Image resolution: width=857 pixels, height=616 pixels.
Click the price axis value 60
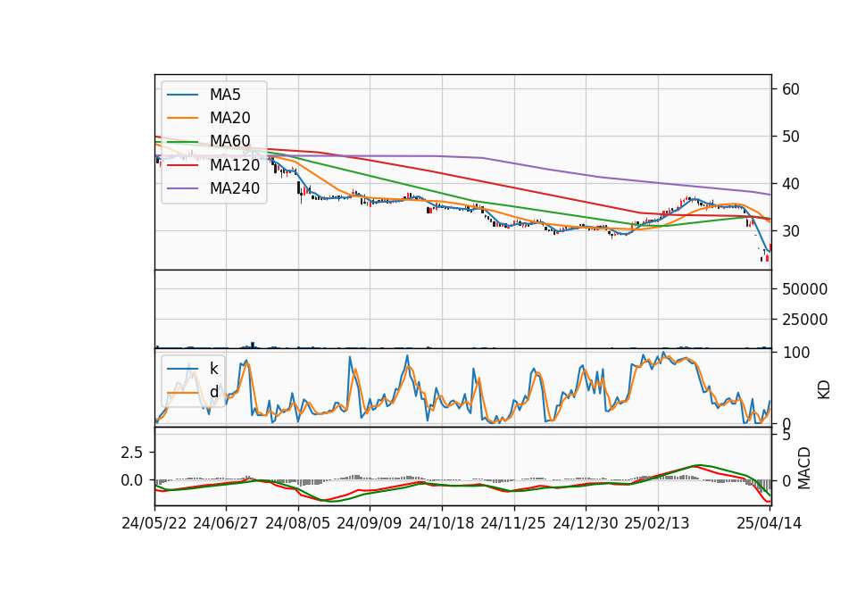point(791,89)
